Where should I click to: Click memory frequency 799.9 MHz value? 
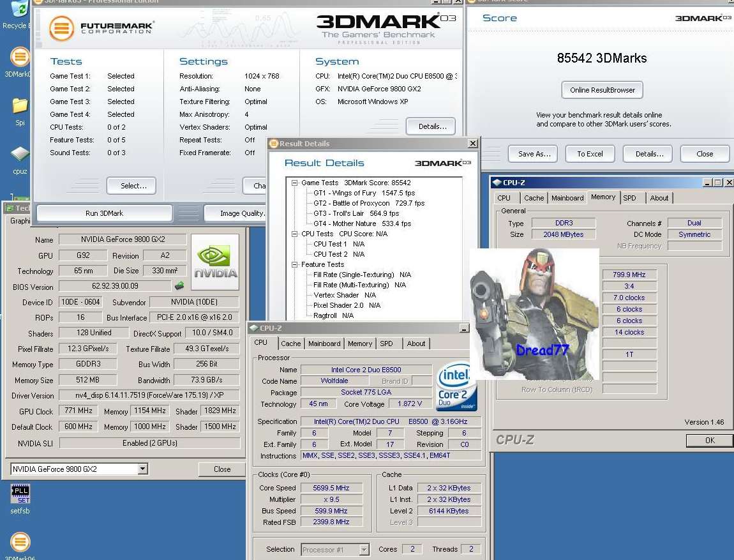point(629,275)
